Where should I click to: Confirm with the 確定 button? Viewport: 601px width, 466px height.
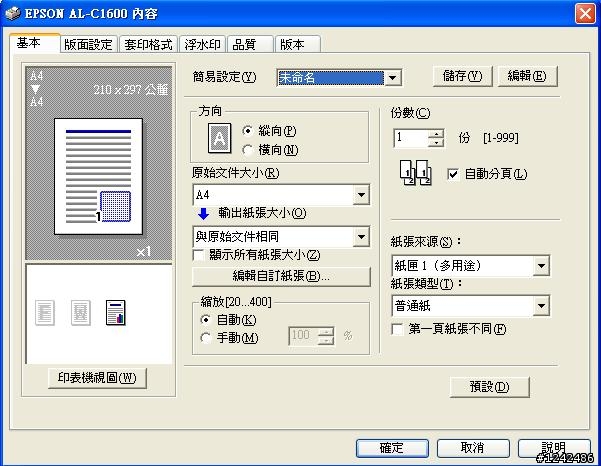pyautogui.click(x=392, y=448)
